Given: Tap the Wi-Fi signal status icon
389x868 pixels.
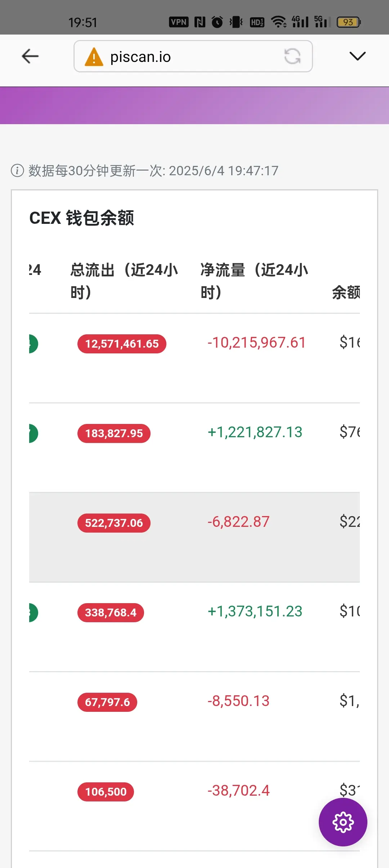Looking at the screenshot, I should (x=279, y=22).
